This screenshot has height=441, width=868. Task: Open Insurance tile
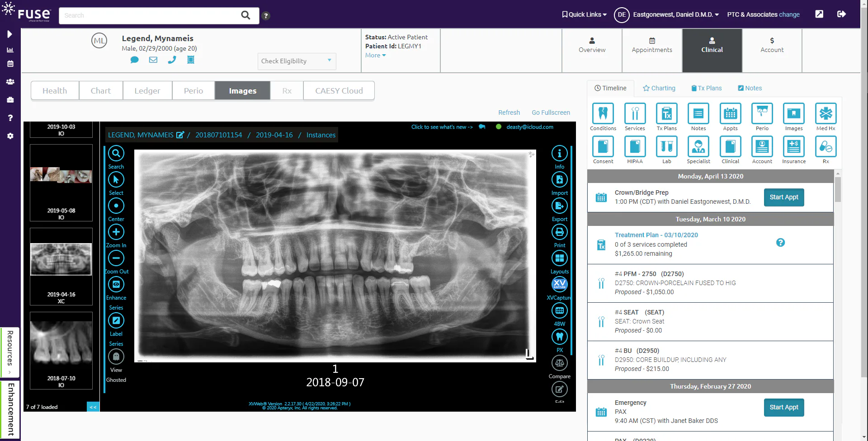click(x=794, y=146)
